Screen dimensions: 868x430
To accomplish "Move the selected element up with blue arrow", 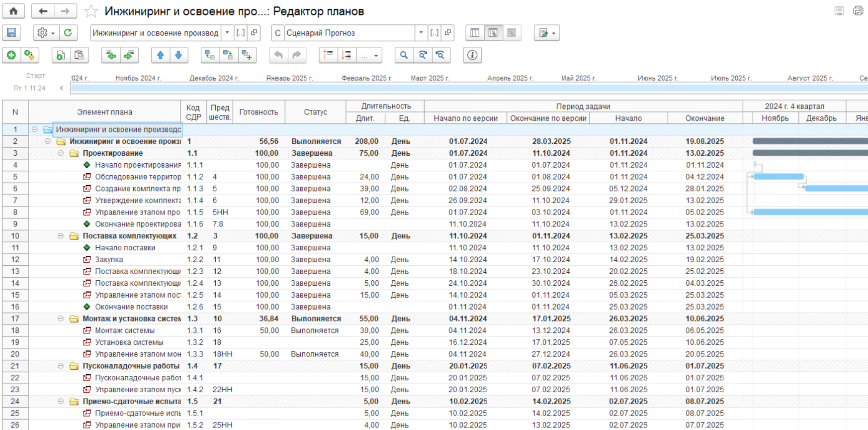I will 160,55.
